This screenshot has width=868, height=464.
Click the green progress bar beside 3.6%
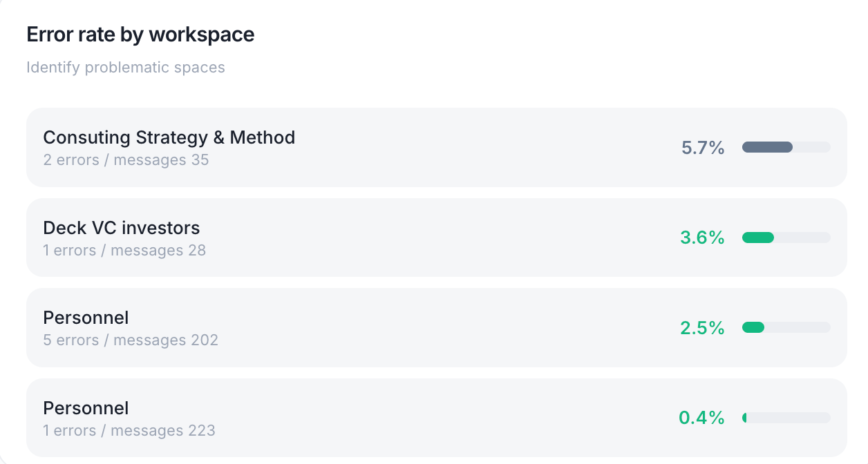pos(786,238)
